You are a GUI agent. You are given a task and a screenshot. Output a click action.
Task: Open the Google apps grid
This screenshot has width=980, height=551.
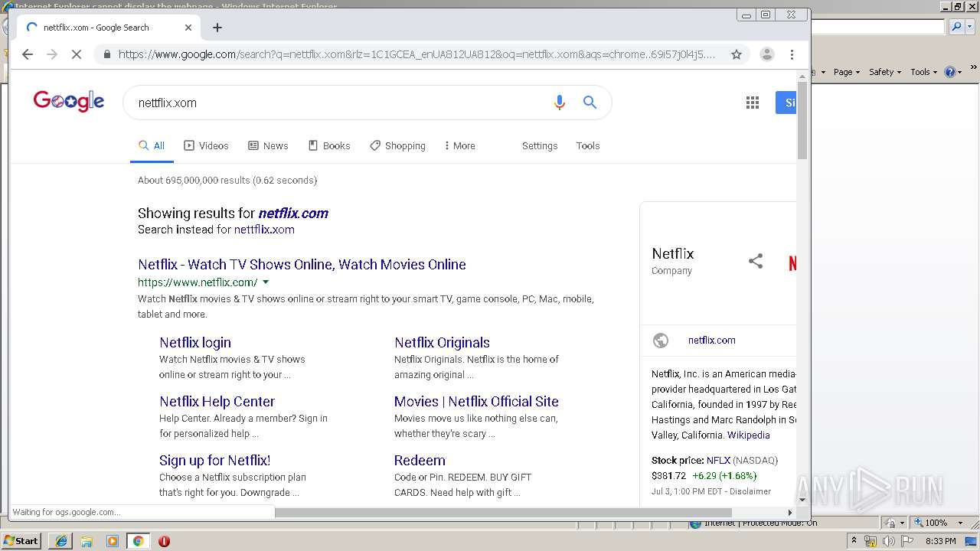[753, 103]
